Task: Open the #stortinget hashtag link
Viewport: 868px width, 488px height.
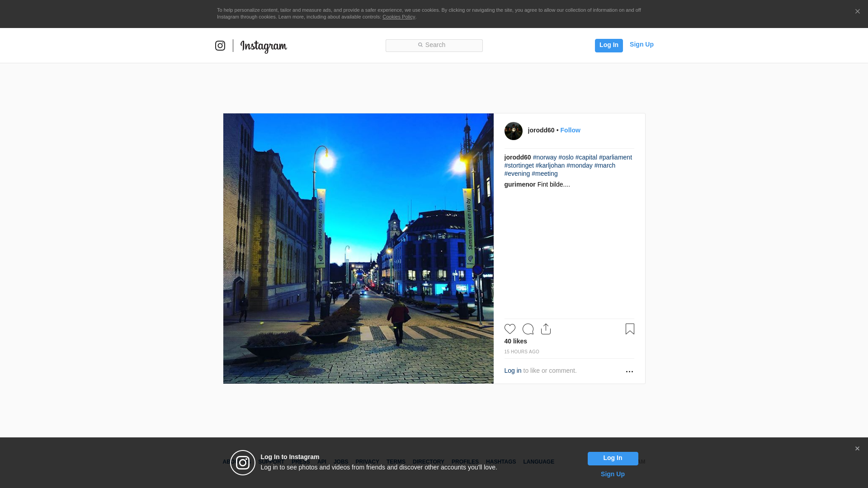Action: [x=519, y=165]
